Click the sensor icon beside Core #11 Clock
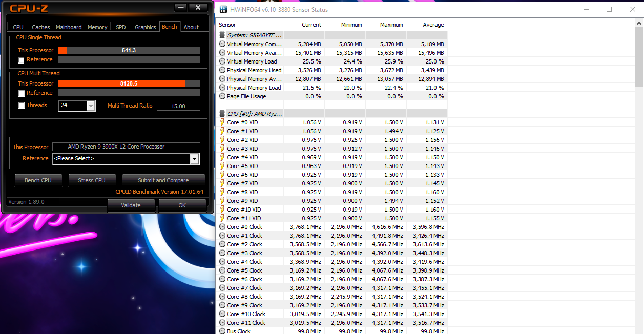This screenshot has width=644, height=334. [x=222, y=323]
